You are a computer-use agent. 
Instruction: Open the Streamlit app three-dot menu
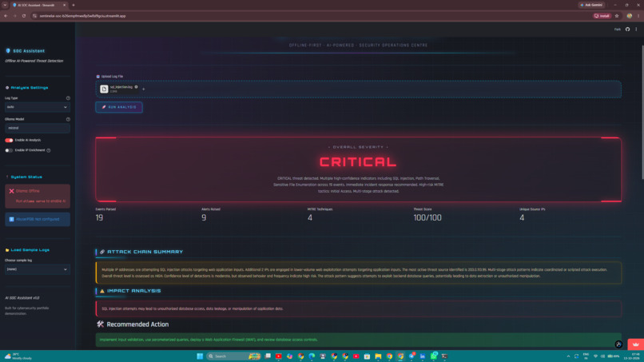click(636, 30)
